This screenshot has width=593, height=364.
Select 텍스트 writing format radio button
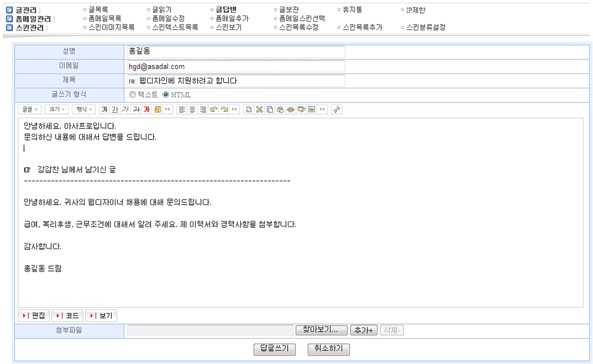pyautogui.click(x=132, y=94)
